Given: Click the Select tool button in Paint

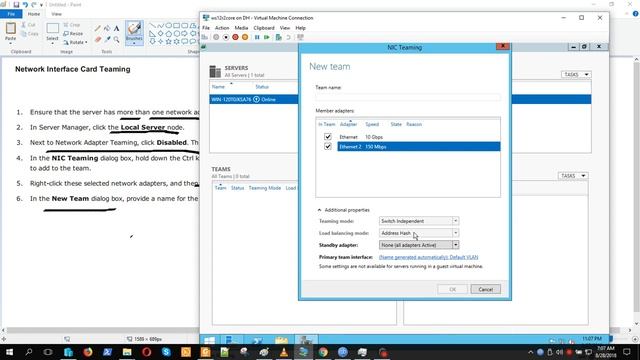Looking at the screenshot, I should coord(52,32).
